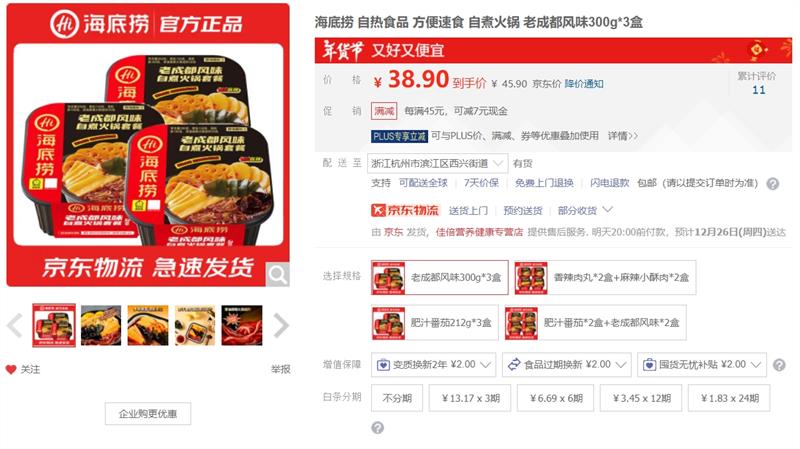Expand 部分收货 delivery options chevron
800x449 pixels.
pyautogui.click(x=608, y=210)
